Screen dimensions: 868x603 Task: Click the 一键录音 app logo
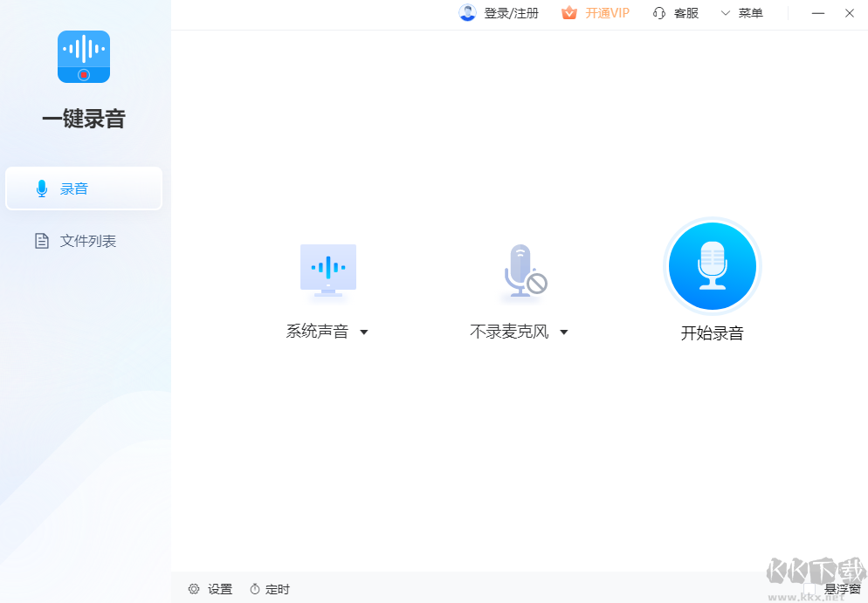pyautogui.click(x=83, y=56)
